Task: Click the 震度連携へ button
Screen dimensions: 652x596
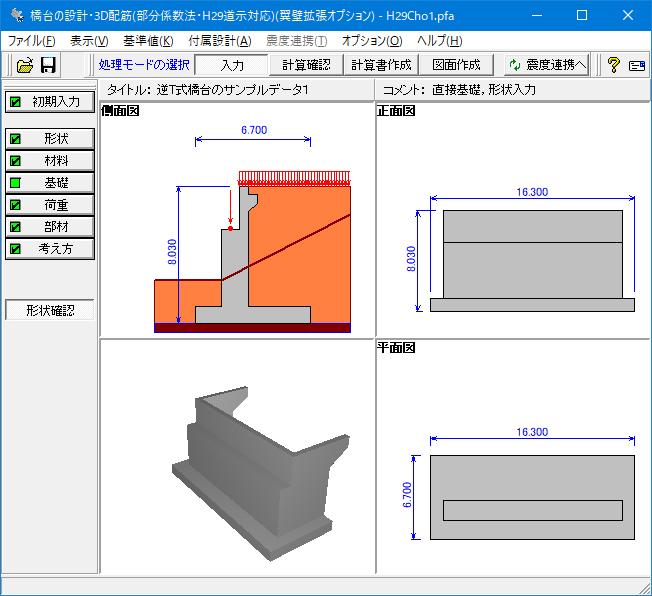Action: [547, 65]
